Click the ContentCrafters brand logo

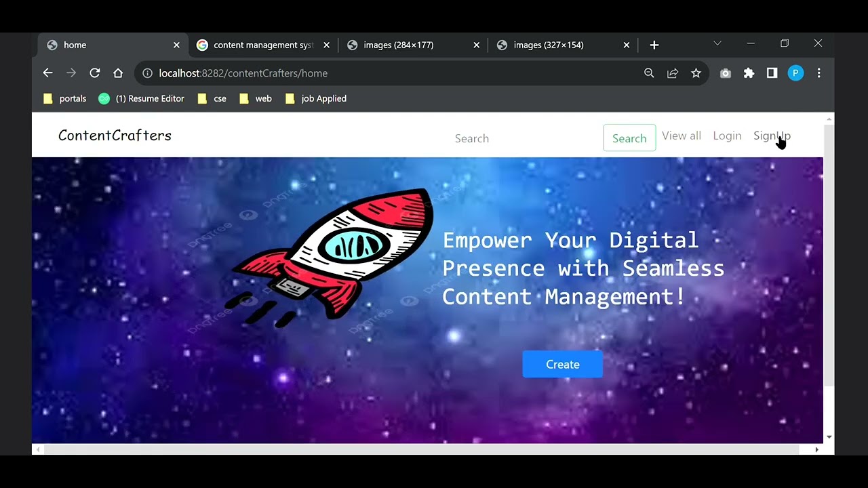pyautogui.click(x=115, y=136)
